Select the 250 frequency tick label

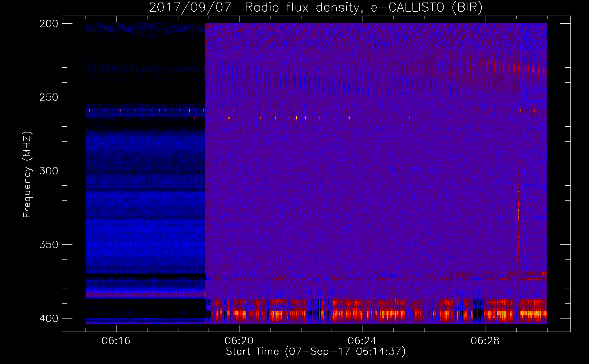pyautogui.click(x=48, y=97)
